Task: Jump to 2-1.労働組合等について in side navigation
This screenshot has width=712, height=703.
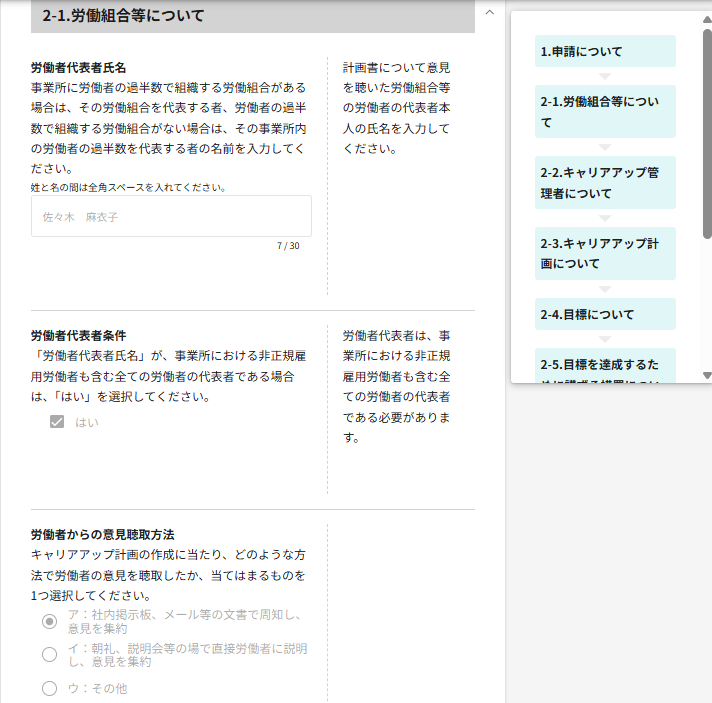Action: [605, 111]
